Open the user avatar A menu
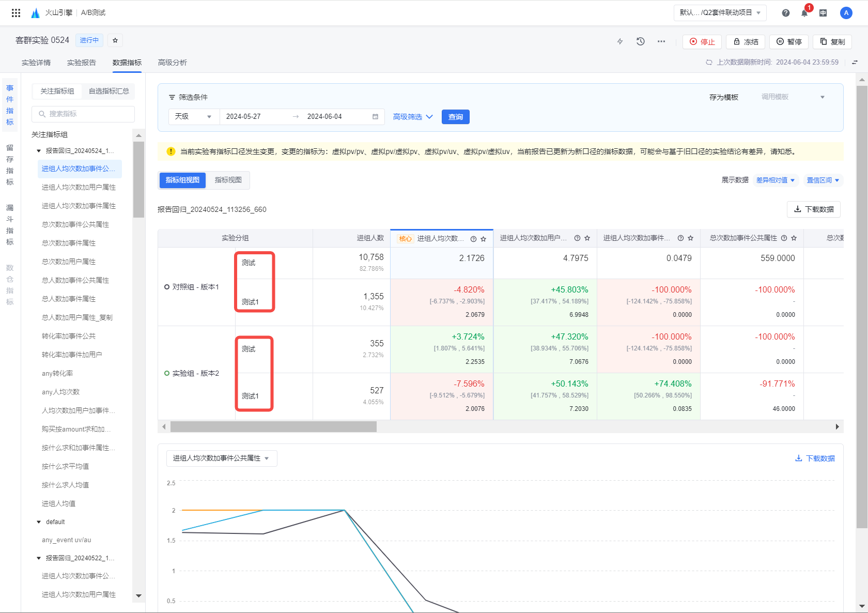Screen dimensions: 868x613 tap(846, 13)
